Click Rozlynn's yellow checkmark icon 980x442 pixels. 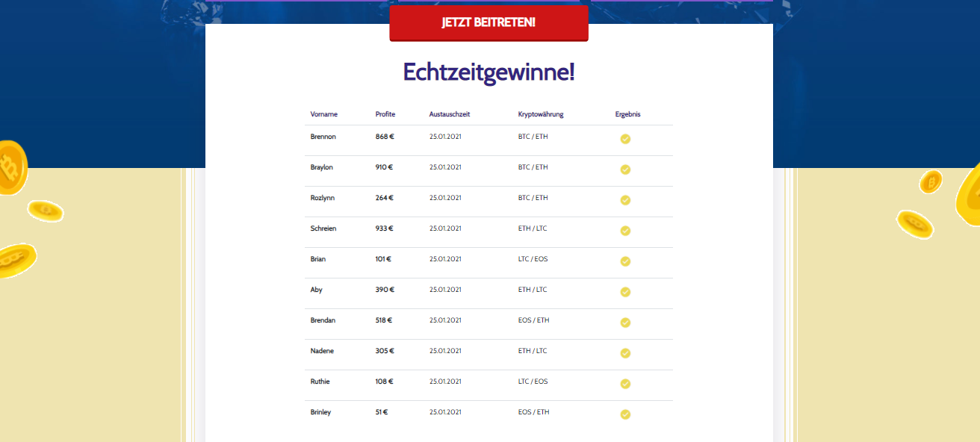(625, 200)
